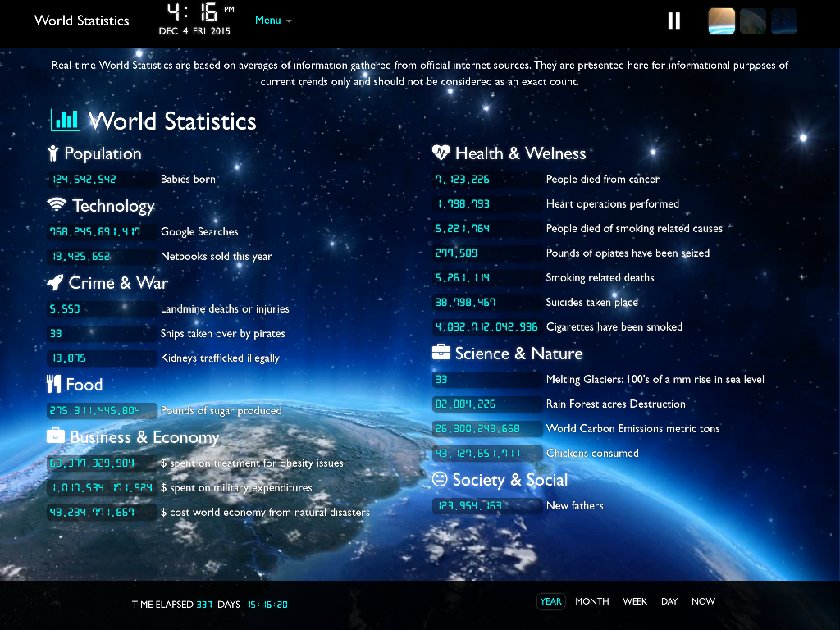Select the bright sunrise Earth background thumbnail
Viewport: 840px width, 630px height.
pos(721,21)
